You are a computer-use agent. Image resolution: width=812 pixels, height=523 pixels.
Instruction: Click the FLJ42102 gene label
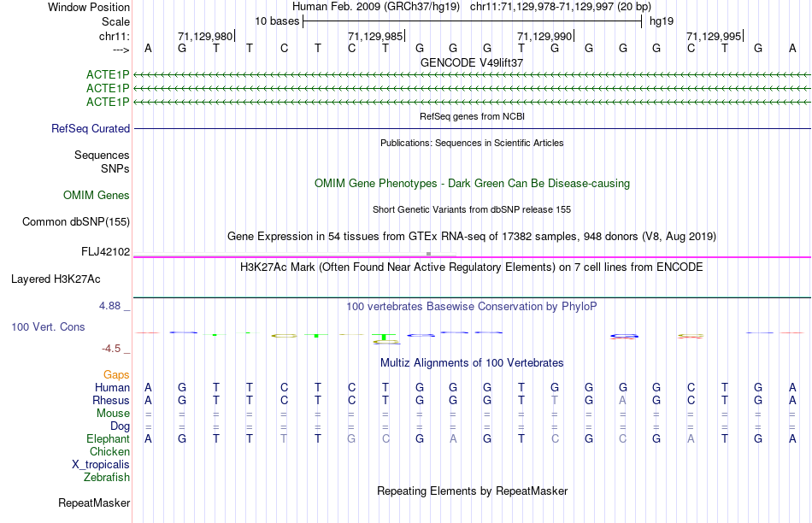pyautogui.click(x=106, y=251)
